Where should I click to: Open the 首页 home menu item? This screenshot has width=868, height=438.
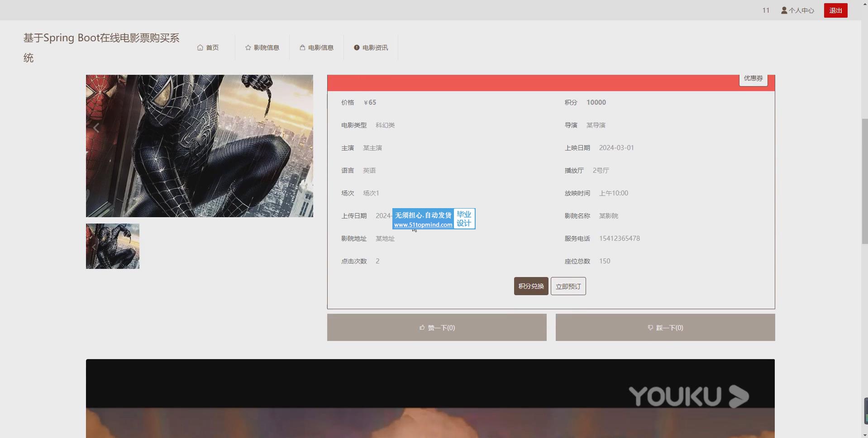click(x=208, y=48)
